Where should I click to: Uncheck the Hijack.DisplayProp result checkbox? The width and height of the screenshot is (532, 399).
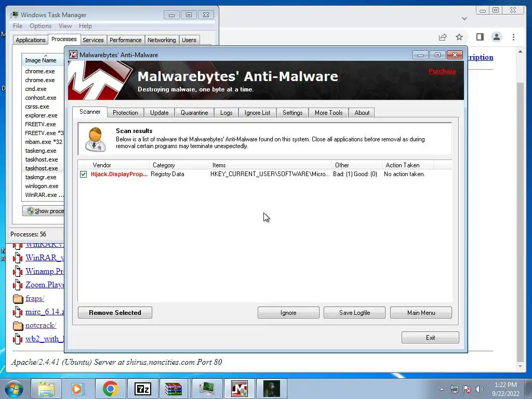point(84,174)
